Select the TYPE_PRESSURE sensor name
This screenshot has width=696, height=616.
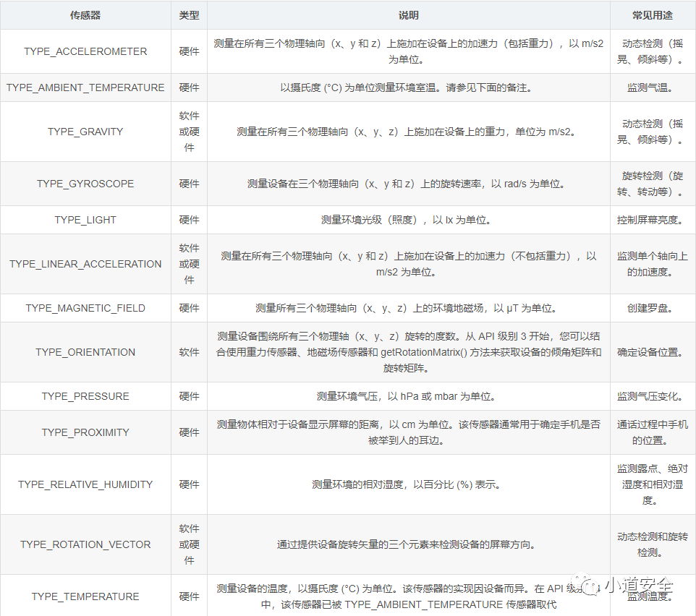(85, 396)
